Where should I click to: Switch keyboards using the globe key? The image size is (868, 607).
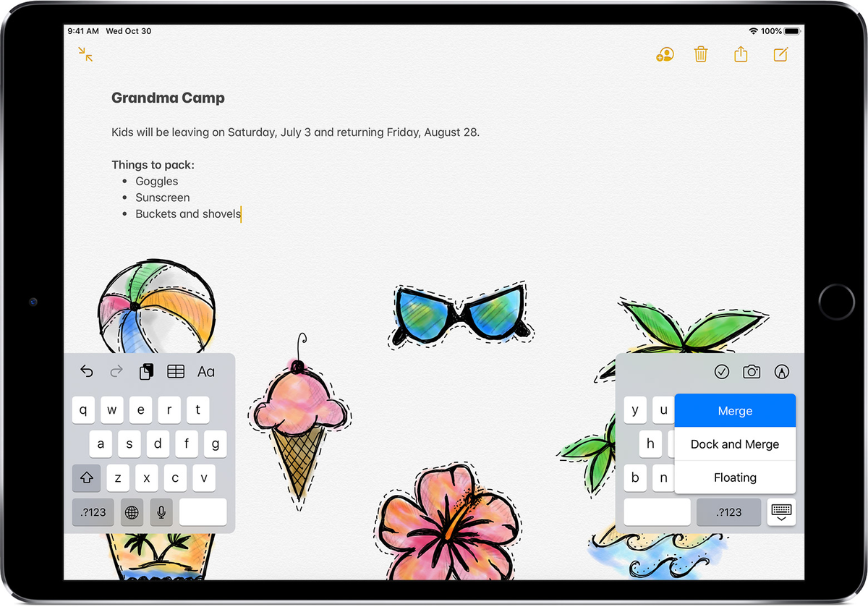[x=131, y=512]
